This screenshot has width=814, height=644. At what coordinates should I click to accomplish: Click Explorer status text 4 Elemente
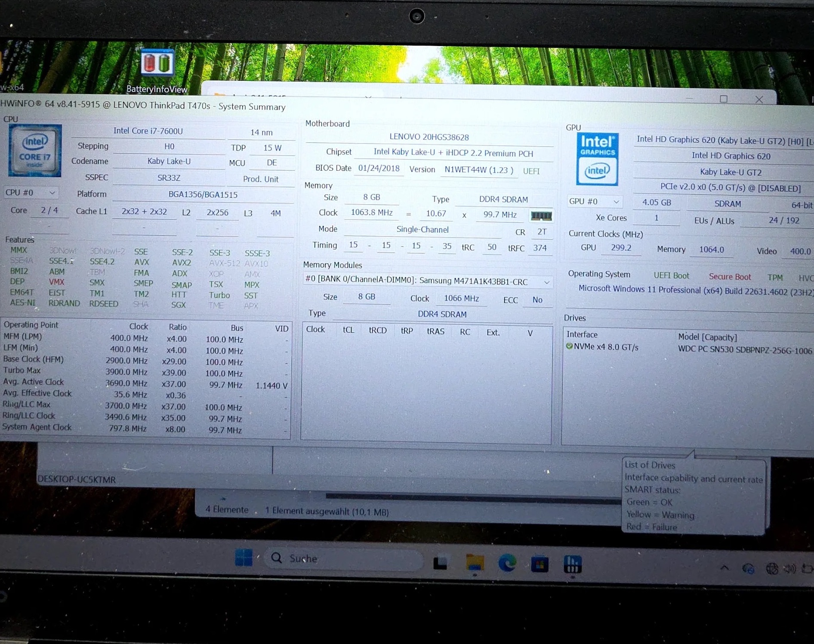point(227,510)
